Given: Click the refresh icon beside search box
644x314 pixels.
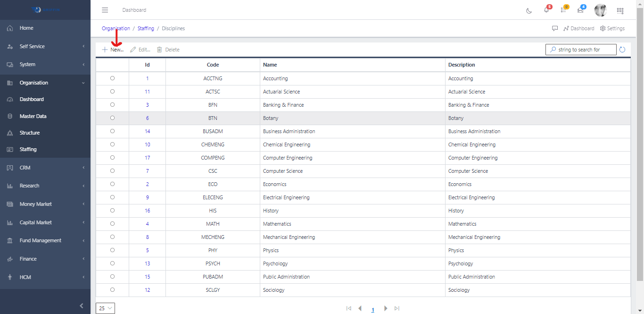Looking at the screenshot, I should point(622,50).
